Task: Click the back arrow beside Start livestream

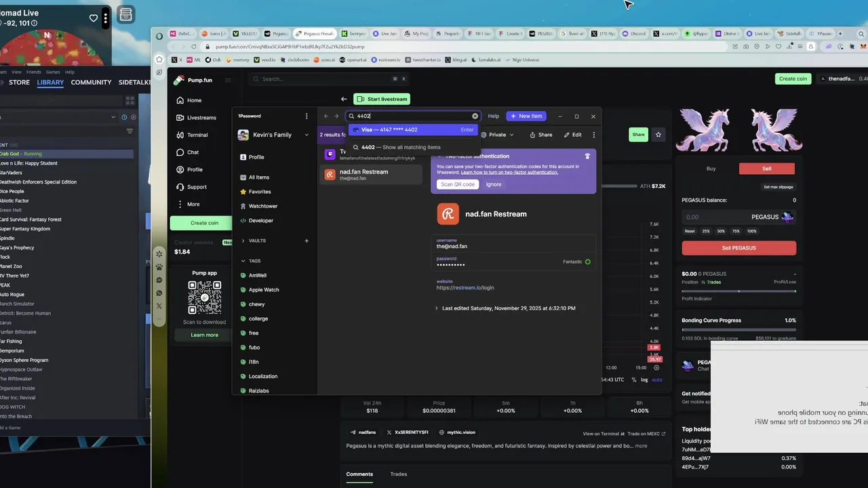Action: 344,99
